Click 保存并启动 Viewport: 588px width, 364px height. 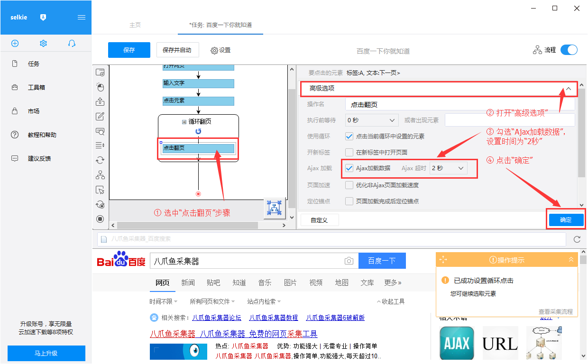click(x=177, y=50)
